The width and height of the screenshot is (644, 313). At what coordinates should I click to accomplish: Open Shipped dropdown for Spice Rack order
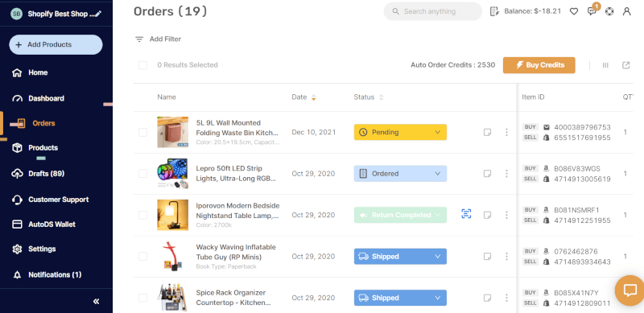[x=400, y=298]
